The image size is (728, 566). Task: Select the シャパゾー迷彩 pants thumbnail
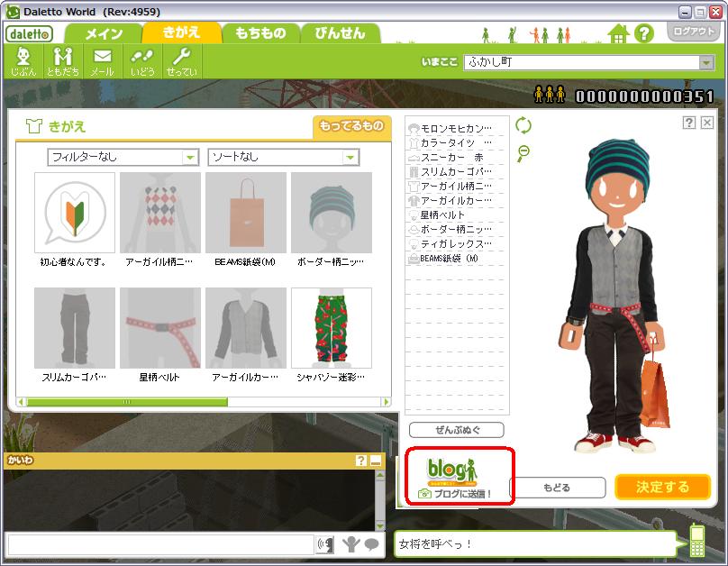click(x=332, y=328)
